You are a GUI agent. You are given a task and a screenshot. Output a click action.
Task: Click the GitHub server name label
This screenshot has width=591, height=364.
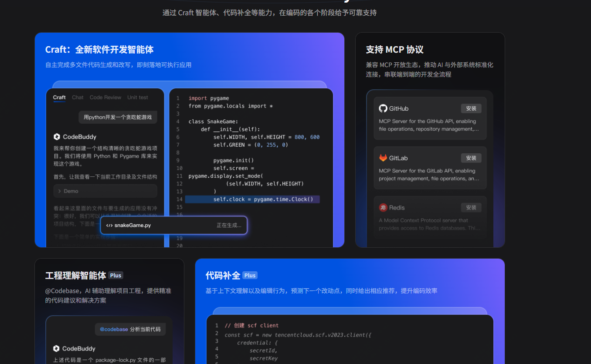tap(399, 108)
